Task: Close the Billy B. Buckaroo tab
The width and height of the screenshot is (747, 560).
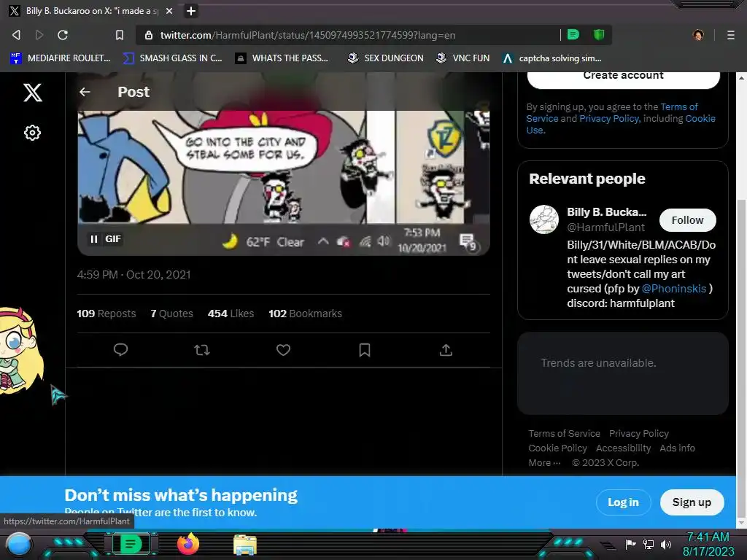Action: (x=169, y=11)
